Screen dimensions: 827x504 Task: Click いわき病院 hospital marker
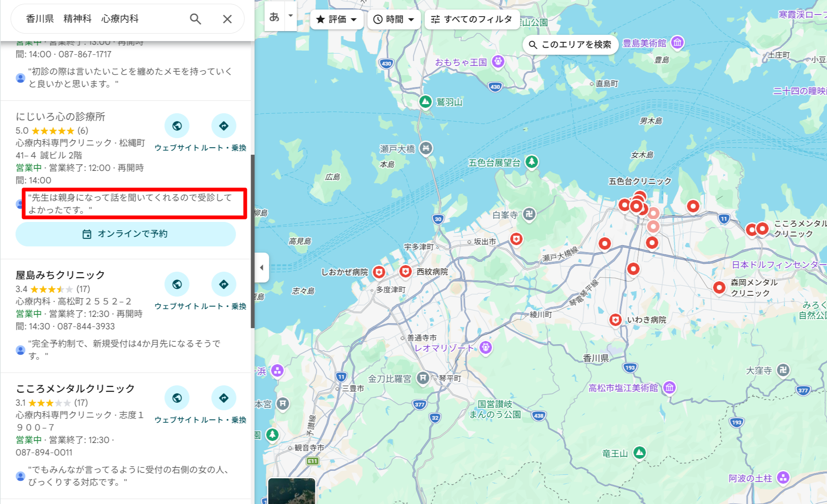[x=615, y=320]
